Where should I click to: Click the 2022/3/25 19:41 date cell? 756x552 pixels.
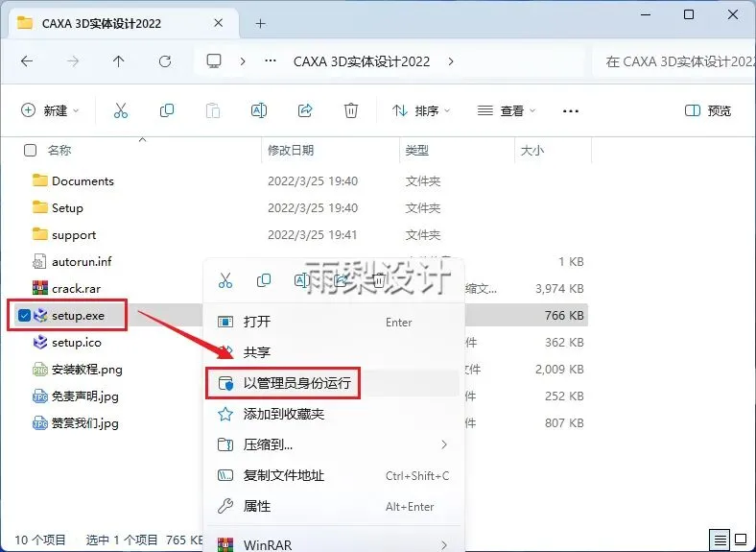313,234
